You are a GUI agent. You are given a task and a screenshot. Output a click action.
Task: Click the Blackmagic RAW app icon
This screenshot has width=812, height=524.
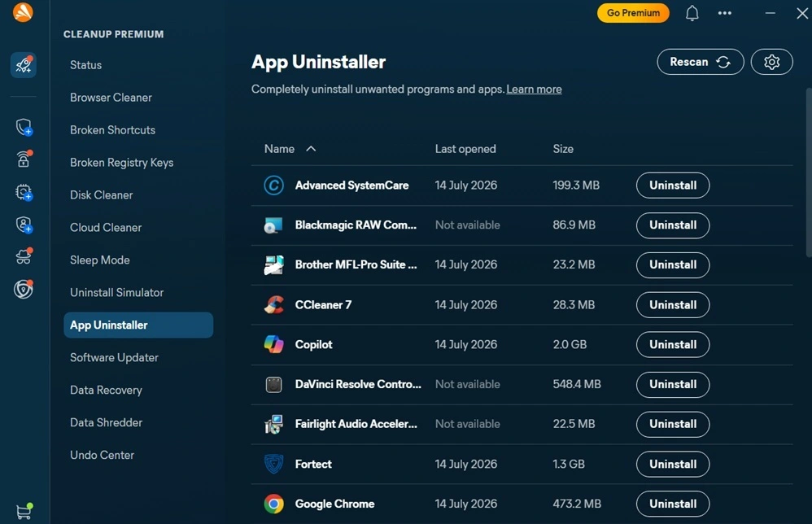[x=273, y=225]
